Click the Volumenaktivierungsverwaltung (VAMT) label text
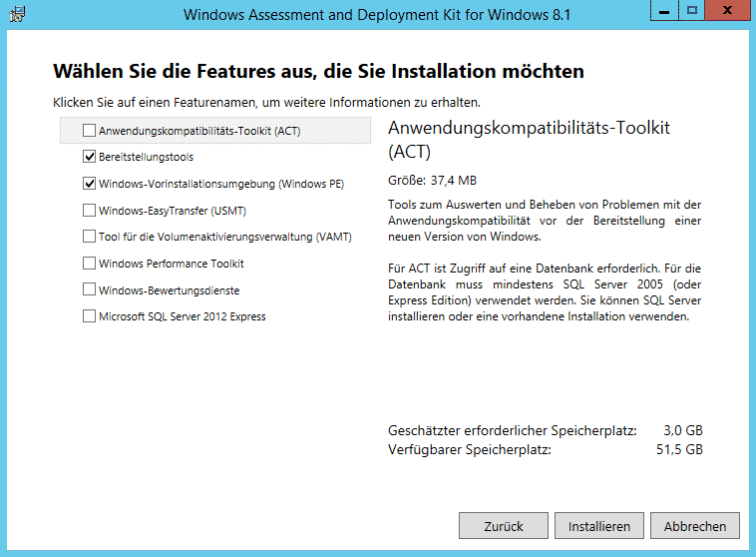This screenshot has height=557, width=756. (x=225, y=237)
